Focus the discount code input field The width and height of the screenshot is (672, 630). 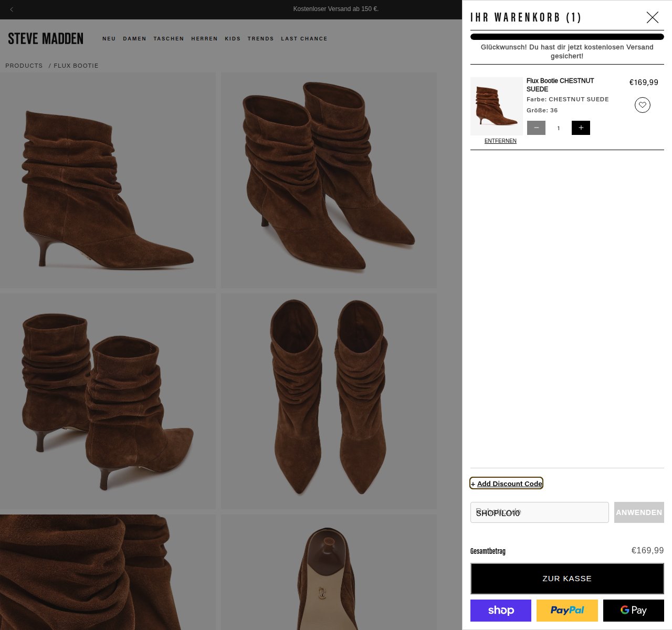540,512
